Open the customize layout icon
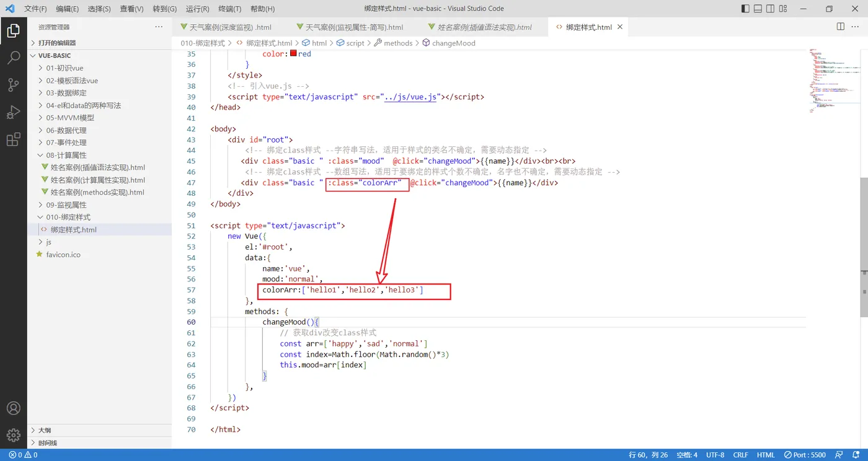Screen dimensions: 868x461 coord(784,9)
